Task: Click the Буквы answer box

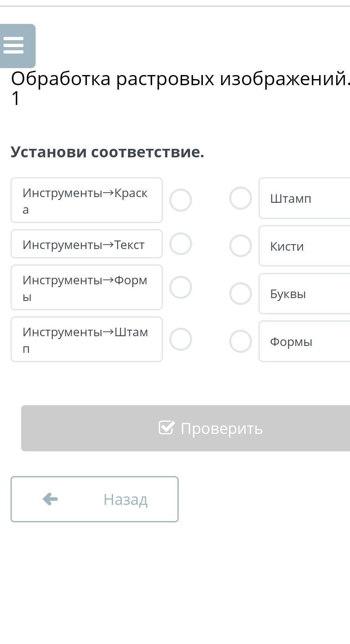Action: 305,294
